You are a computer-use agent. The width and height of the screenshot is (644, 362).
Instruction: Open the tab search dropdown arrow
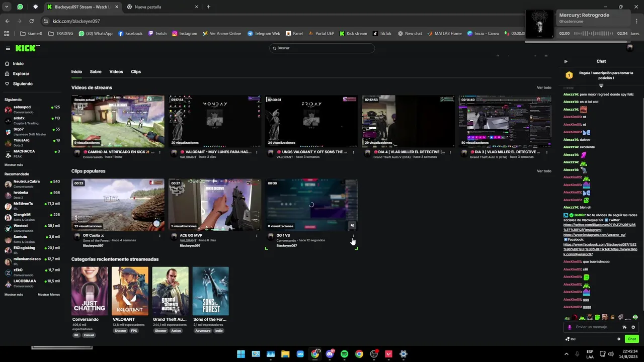(x=7, y=7)
